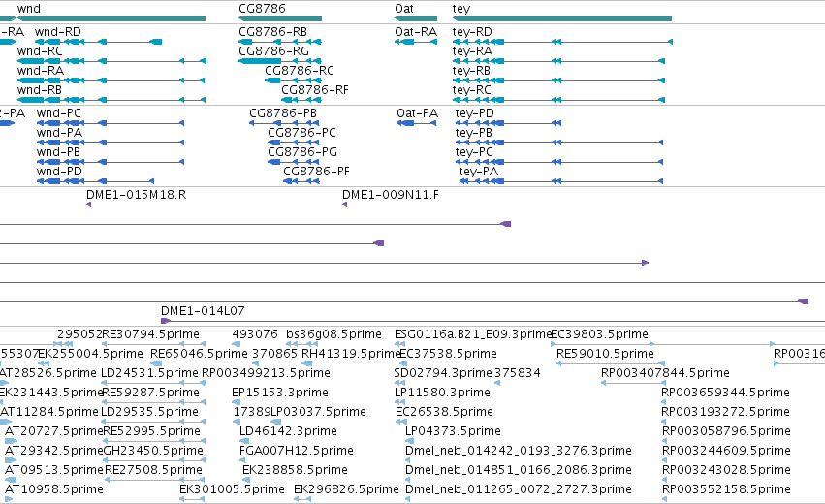Image resolution: width=825 pixels, height=504 pixels.
Task: Select EST RP003659344.5prime
Action: (725, 393)
